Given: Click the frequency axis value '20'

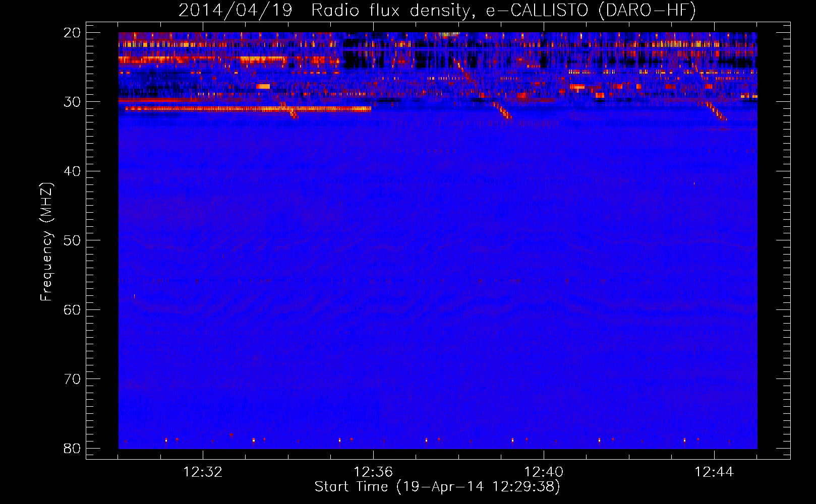Looking at the screenshot, I should pyautogui.click(x=72, y=33).
